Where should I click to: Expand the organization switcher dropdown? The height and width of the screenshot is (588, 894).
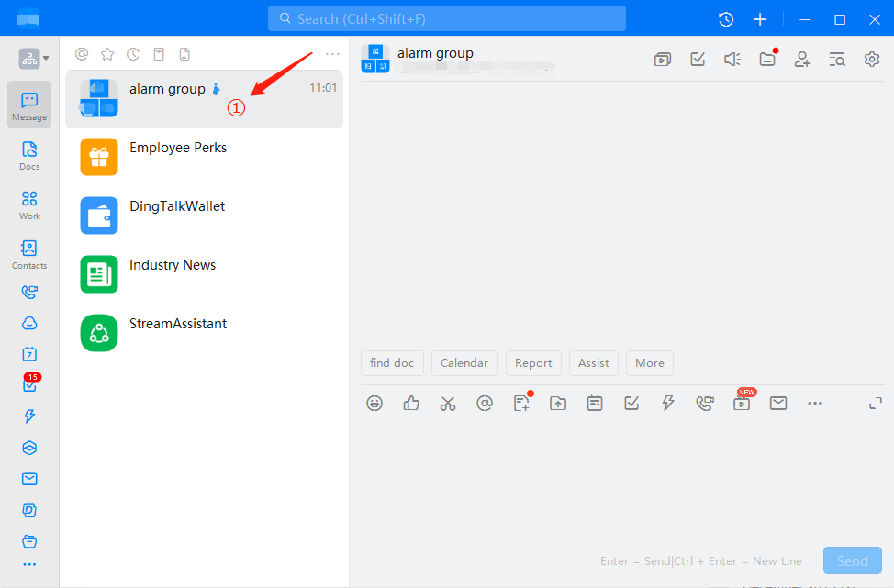[34, 59]
